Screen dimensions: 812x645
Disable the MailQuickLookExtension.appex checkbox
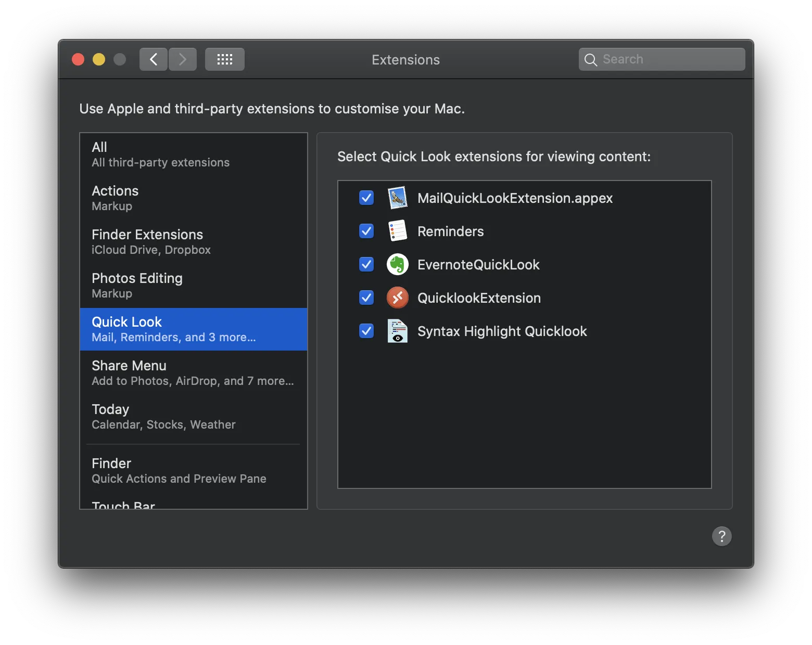(366, 198)
